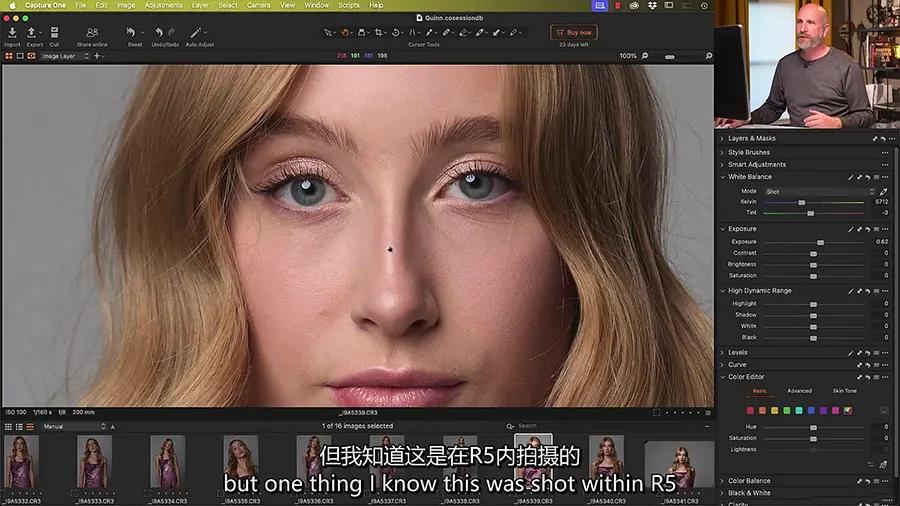This screenshot has width=900, height=506.
Task: Click the Export icon in the toolbar
Action: click(34, 33)
